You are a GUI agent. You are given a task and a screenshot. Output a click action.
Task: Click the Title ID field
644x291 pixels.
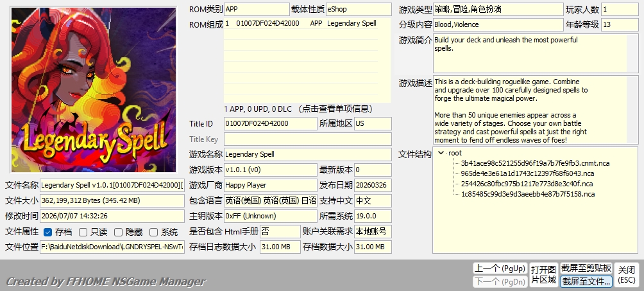tap(271, 123)
